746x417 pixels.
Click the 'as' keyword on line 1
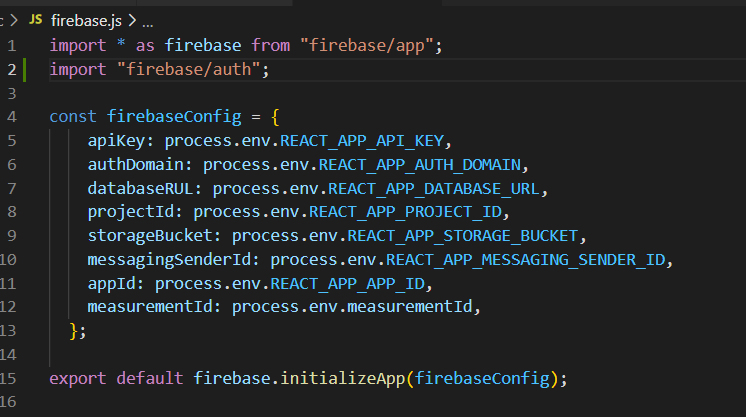[145, 46]
